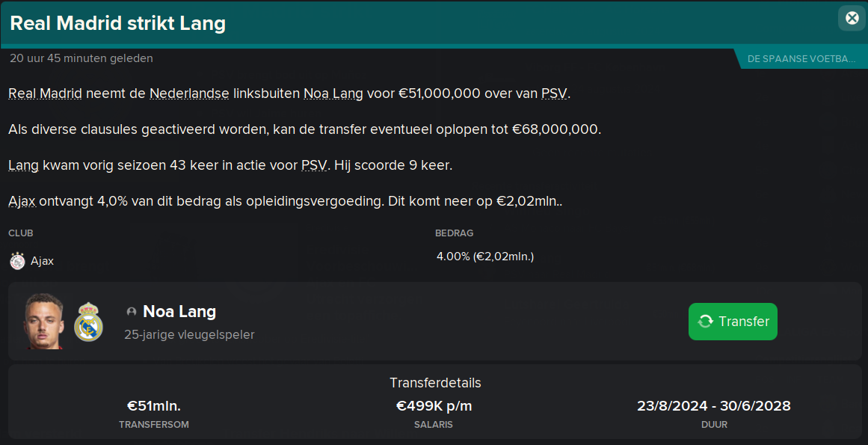Follow the Lang link in appearances sentence
This screenshot has height=445, width=868.
coord(23,165)
